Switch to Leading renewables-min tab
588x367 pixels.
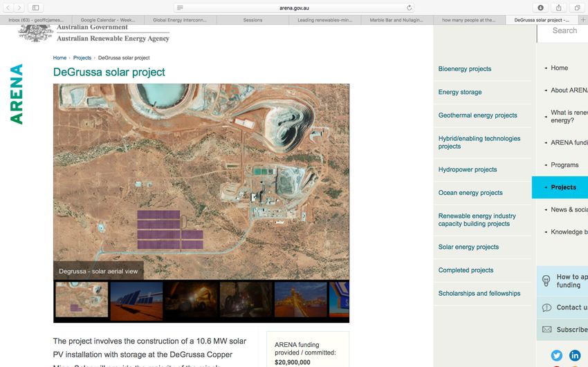324,20
